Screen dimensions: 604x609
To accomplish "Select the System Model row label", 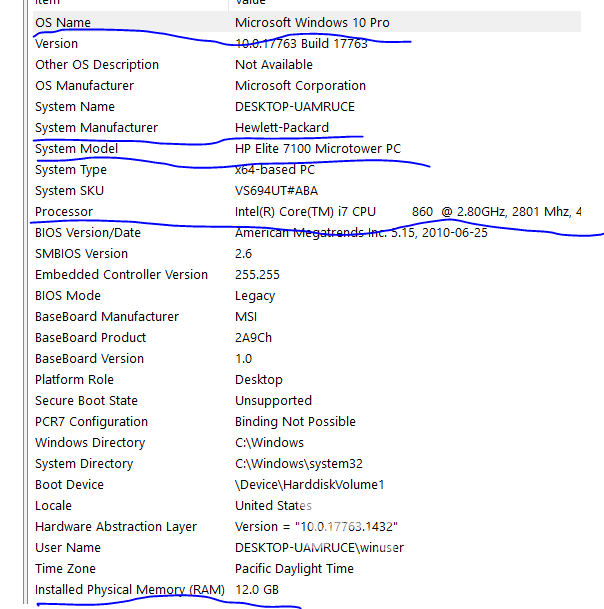I will [x=76, y=148].
